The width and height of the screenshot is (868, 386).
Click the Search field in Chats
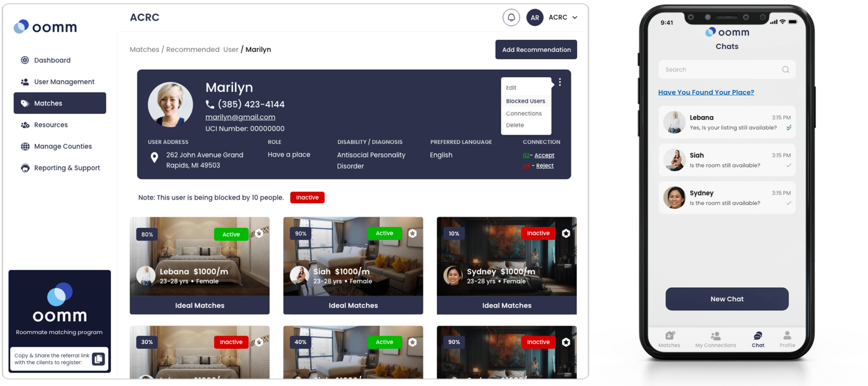point(721,69)
